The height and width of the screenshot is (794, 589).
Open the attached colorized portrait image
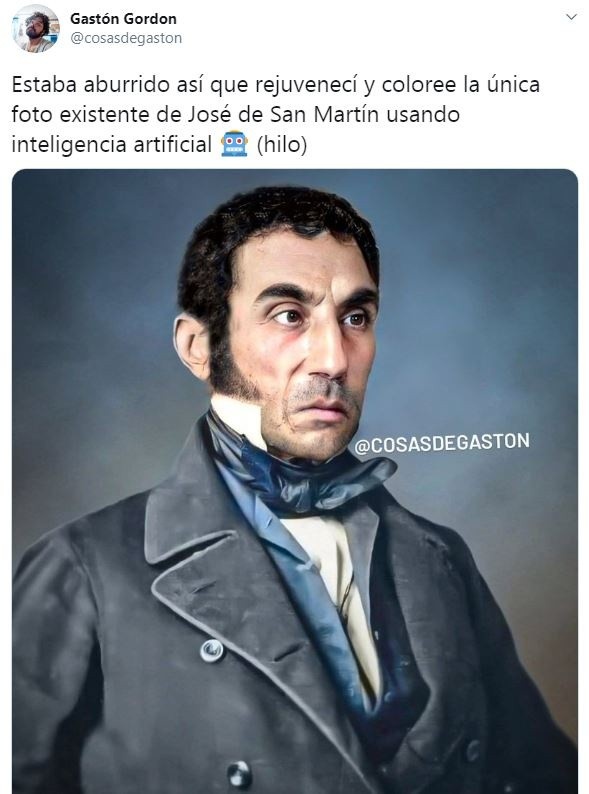(295, 481)
